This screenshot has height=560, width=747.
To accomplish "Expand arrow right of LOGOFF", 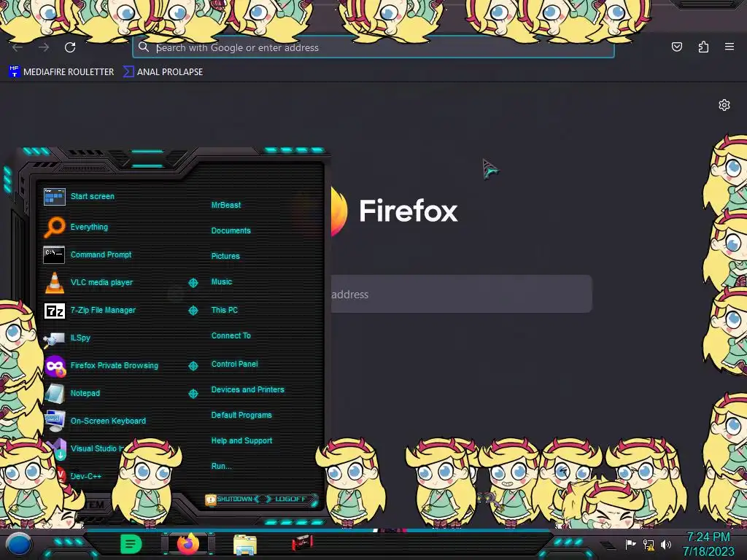I will tap(314, 499).
